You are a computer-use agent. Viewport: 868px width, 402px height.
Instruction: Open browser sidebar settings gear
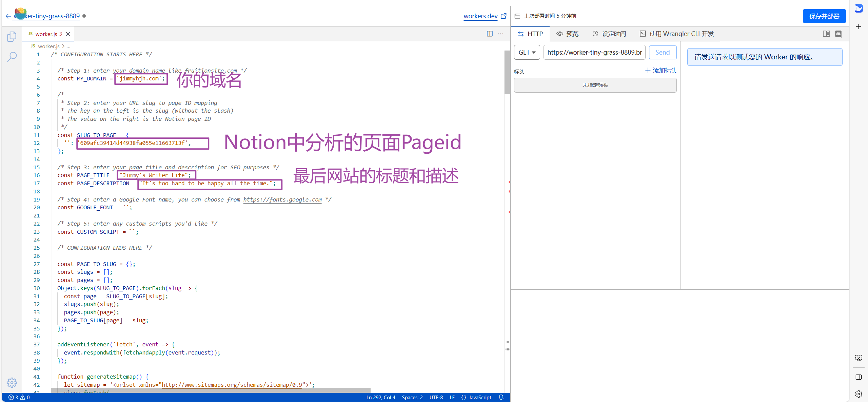click(x=859, y=394)
